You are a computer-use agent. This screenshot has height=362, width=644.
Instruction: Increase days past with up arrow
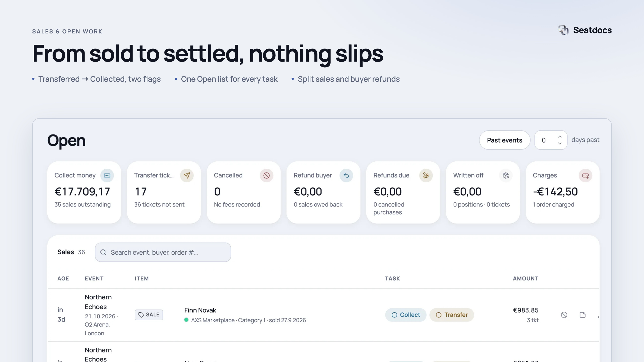tap(560, 137)
